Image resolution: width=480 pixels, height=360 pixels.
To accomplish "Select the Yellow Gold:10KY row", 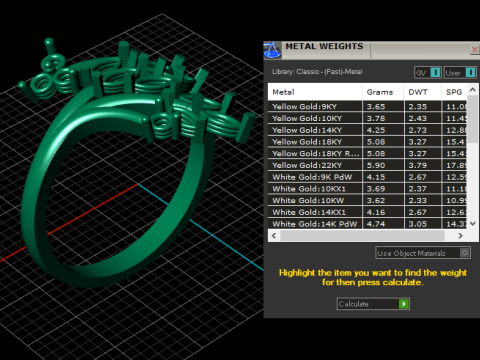I will pyautogui.click(x=367, y=118).
